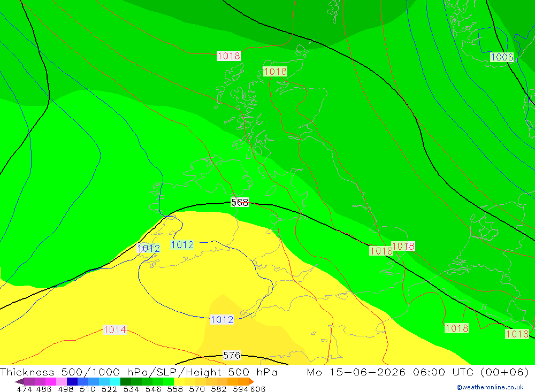The image size is (535, 392).
Task: Click the date text 'Mo 15-06-2026'
Action: 356,372
